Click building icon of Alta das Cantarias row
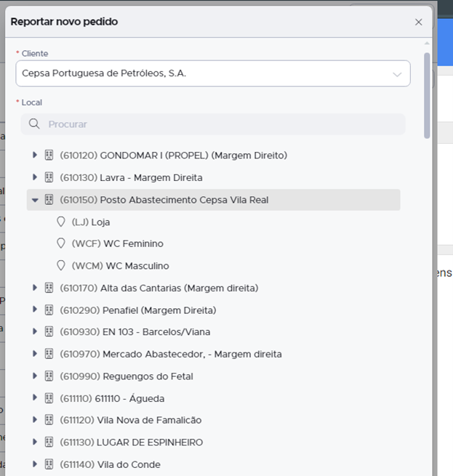 49,288
